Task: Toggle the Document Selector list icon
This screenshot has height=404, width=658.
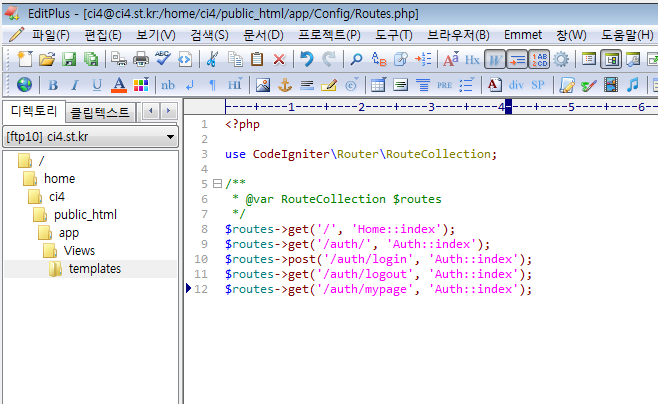Action: (589, 59)
